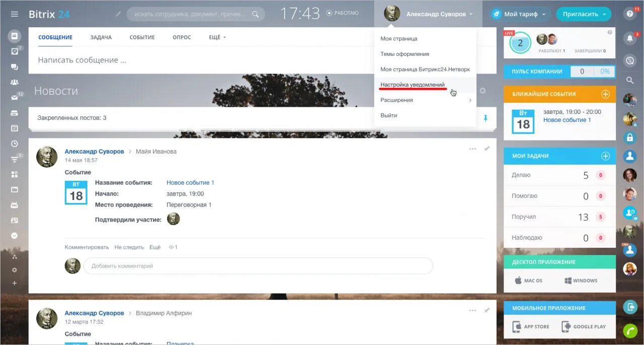Expand hidden items with sidebar down-arrow circle
The height and width of the screenshot is (345, 644).
pyautogui.click(x=15, y=235)
